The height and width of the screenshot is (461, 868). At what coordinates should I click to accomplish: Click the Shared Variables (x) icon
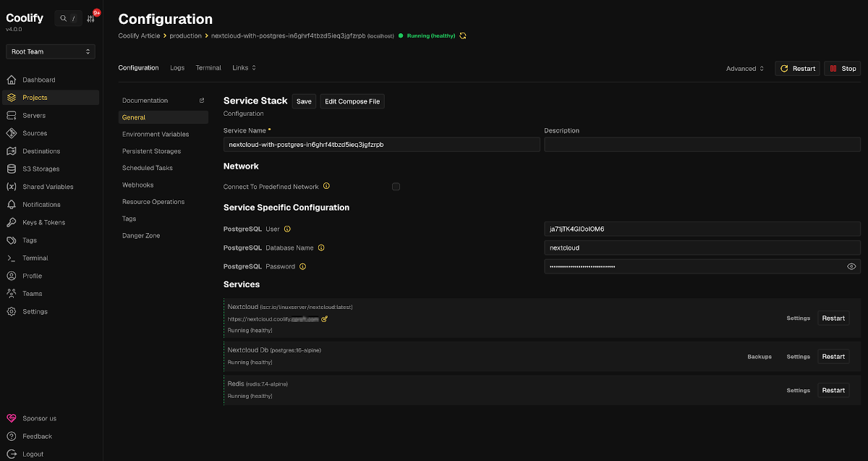(11, 187)
